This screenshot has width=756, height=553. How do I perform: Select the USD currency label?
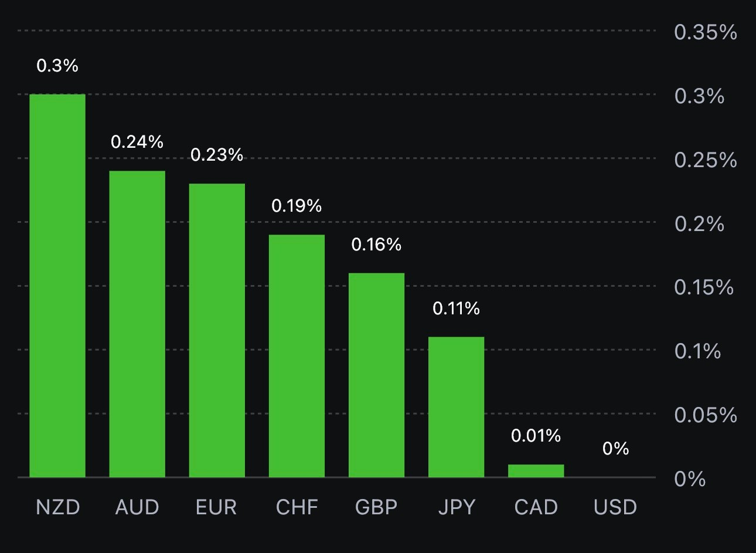click(x=615, y=507)
